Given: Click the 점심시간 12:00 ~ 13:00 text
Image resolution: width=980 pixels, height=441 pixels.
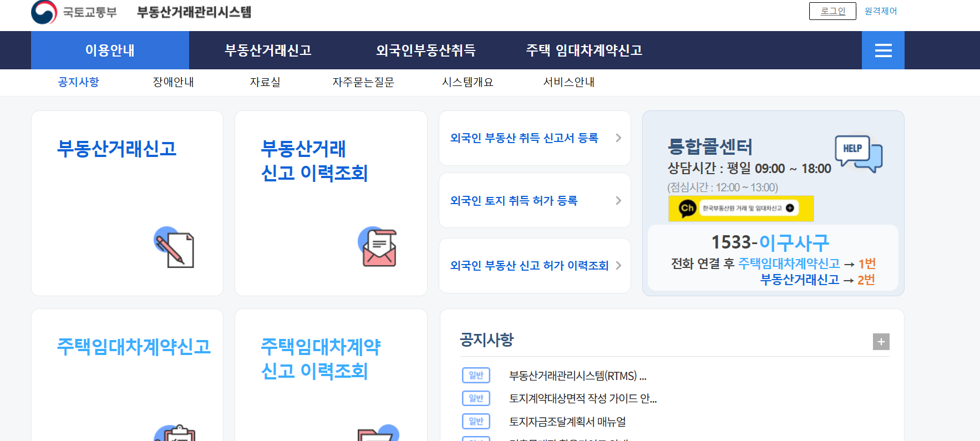Looking at the screenshot, I should point(723,187).
